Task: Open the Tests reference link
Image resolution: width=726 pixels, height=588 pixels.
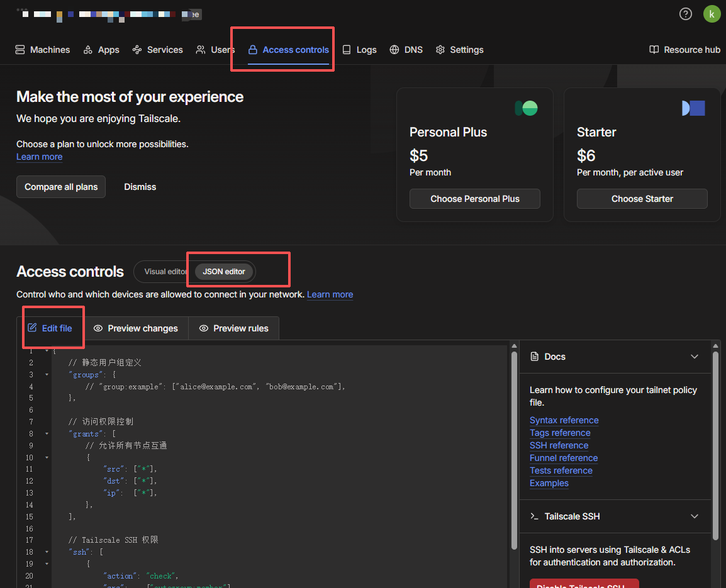Action: pyautogui.click(x=561, y=470)
